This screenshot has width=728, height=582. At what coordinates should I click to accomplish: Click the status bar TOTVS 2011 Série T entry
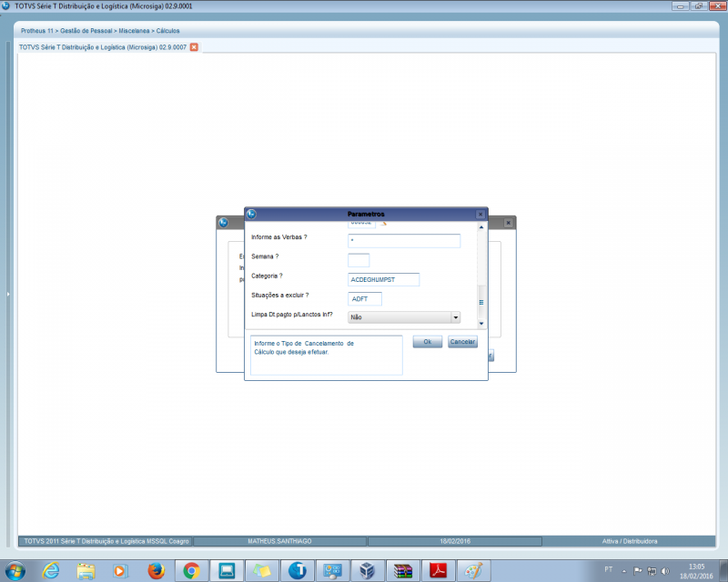106,541
